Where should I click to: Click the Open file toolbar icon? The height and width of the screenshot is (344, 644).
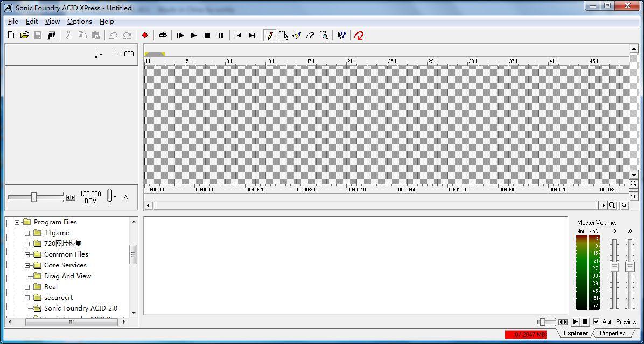click(x=24, y=36)
